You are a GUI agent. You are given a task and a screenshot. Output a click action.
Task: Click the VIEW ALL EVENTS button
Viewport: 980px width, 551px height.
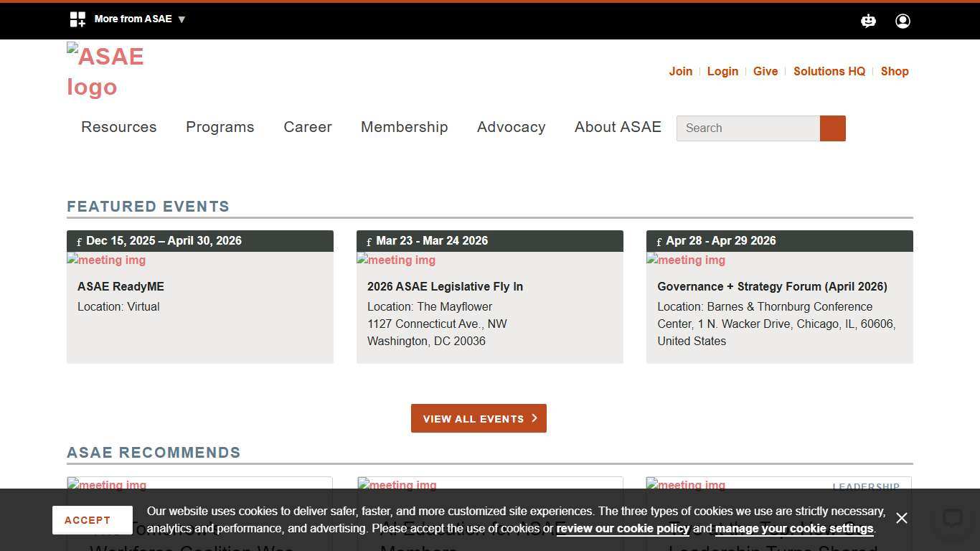[x=479, y=418]
